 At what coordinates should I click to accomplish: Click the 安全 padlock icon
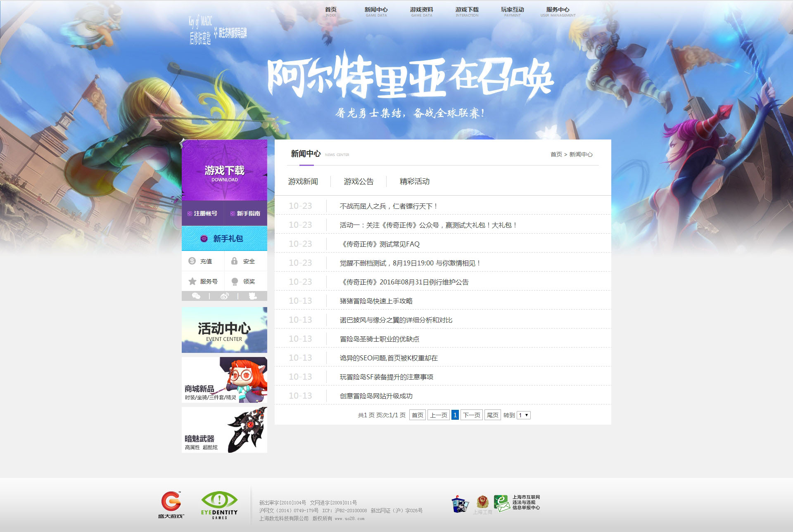coord(234,261)
